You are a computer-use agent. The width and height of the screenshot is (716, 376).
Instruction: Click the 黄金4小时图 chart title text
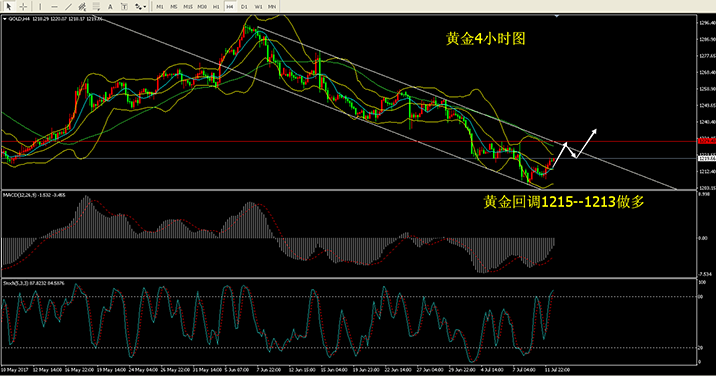pos(485,38)
